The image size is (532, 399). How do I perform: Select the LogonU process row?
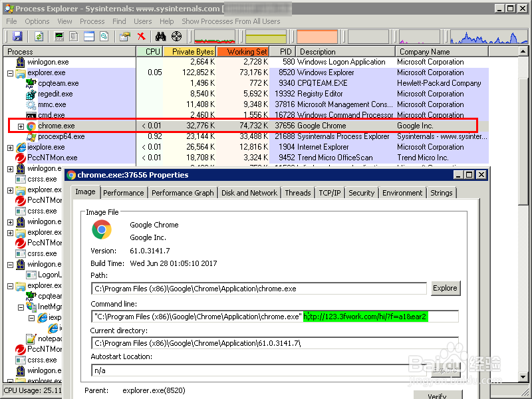tap(44, 275)
